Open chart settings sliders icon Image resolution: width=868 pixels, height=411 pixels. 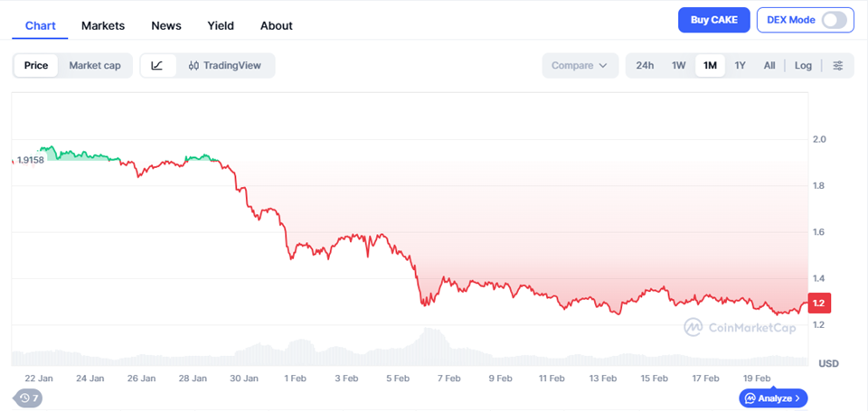(x=838, y=66)
